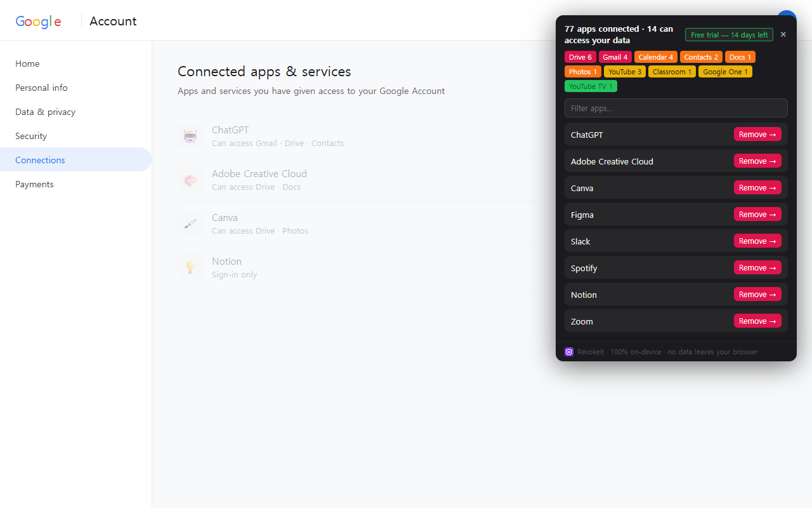Select the Docs 1 tag
Screen dimensions: 812x508
[x=740, y=57]
